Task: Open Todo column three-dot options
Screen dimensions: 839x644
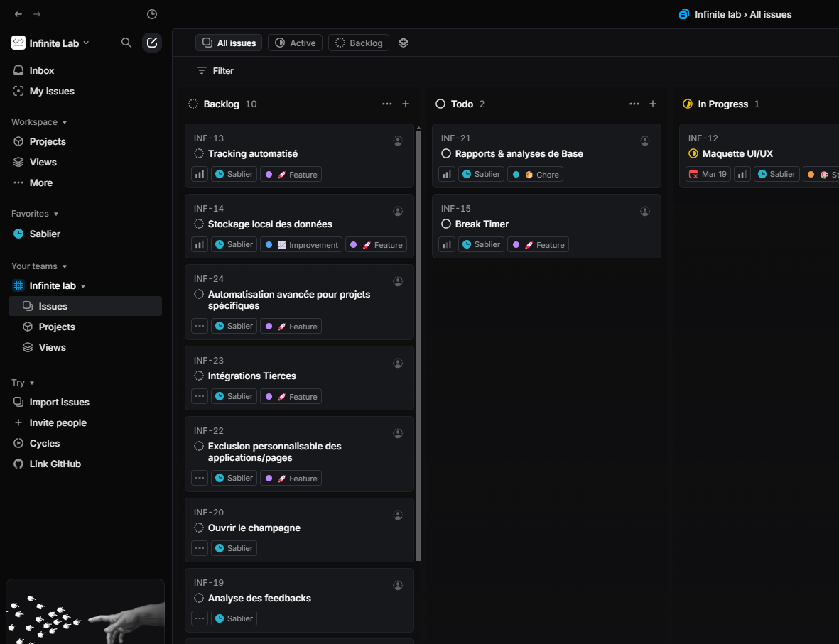Action: [634, 104]
